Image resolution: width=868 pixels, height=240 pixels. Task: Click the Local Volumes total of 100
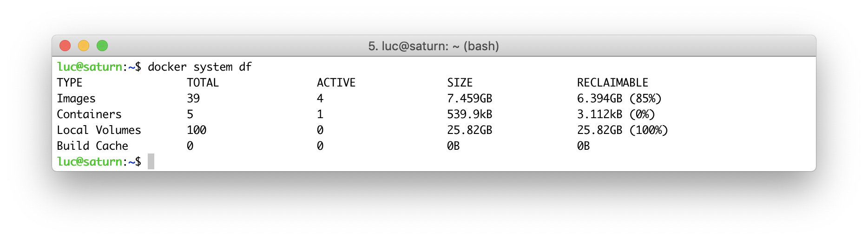(x=197, y=130)
